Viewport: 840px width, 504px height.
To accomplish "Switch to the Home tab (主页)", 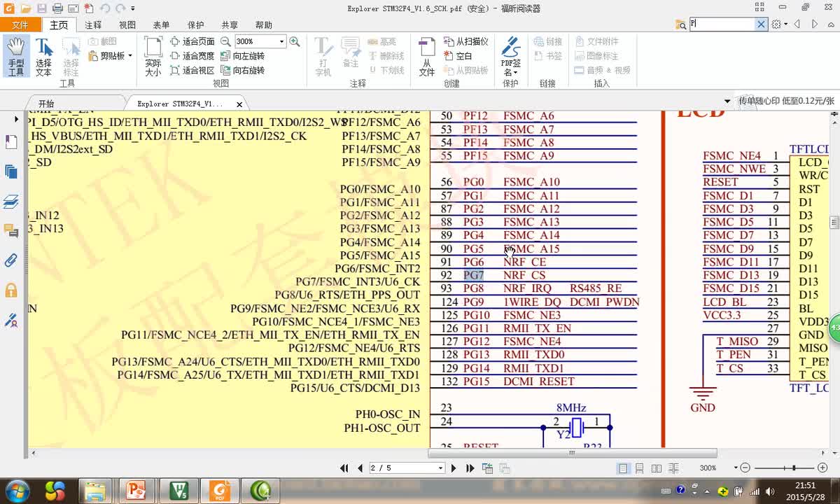I will pos(59,24).
